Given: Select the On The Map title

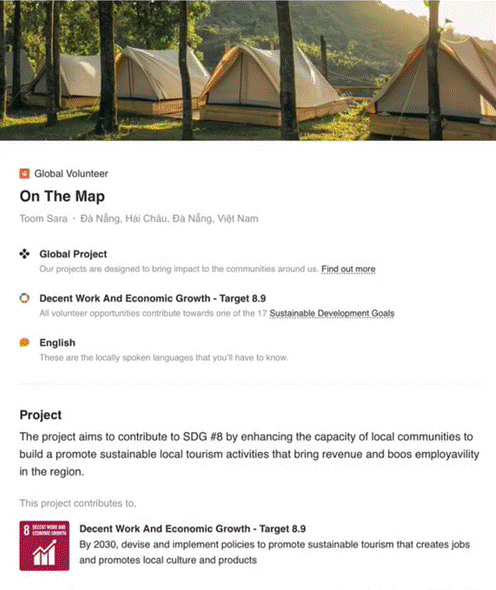Looking at the screenshot, I should click(62, 196).
